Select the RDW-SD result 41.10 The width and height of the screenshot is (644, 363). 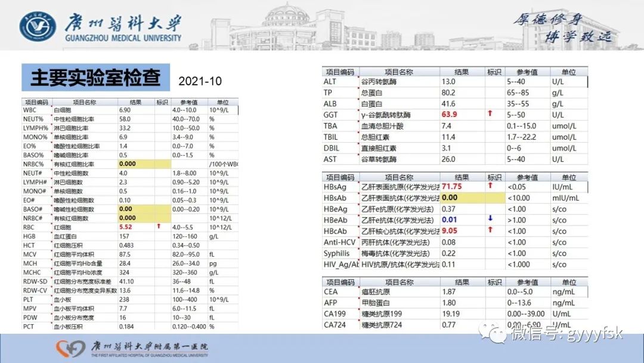click(126, 282)
